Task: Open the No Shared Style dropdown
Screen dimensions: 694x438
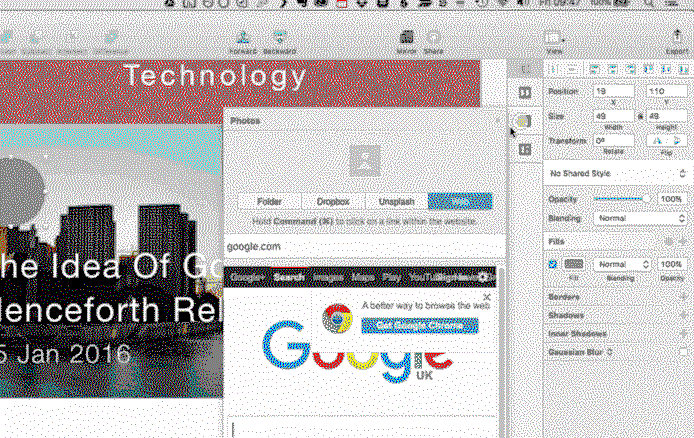Action: (x=617, y=174)
